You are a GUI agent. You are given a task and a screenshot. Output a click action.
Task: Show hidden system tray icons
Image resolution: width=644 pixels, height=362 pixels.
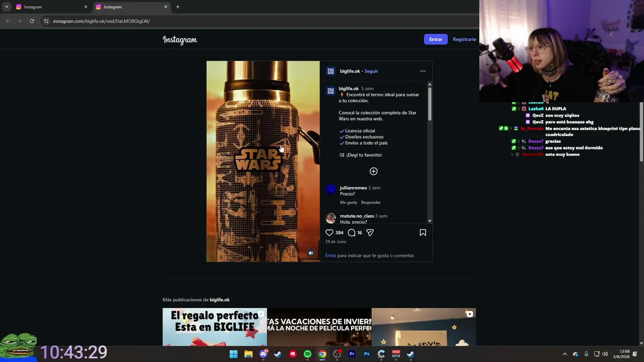click(x=565, y=354)
